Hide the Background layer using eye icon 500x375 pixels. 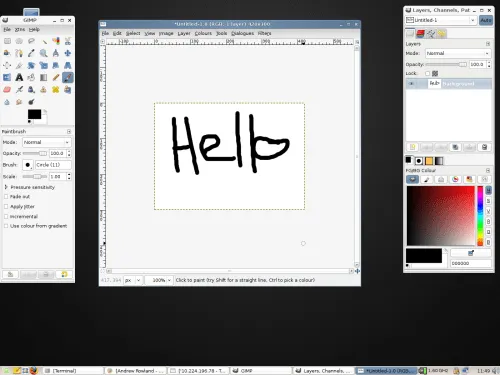click(411, 84)
